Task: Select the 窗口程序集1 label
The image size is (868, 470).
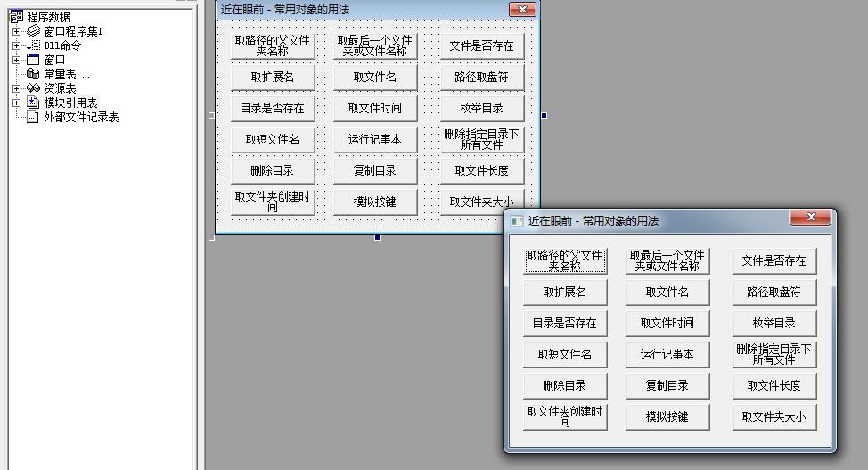Action: tap(73, 31)
